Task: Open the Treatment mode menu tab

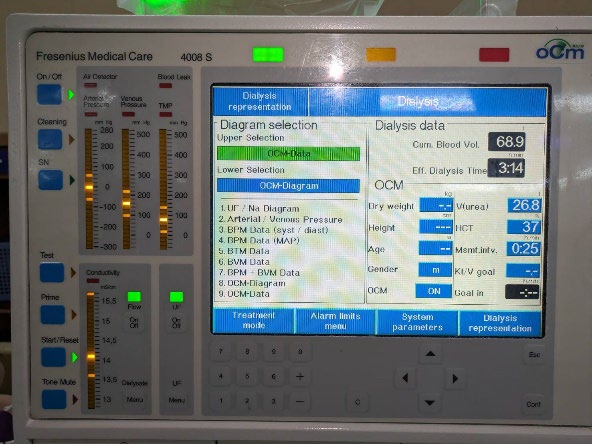Action: click(254, 320)
